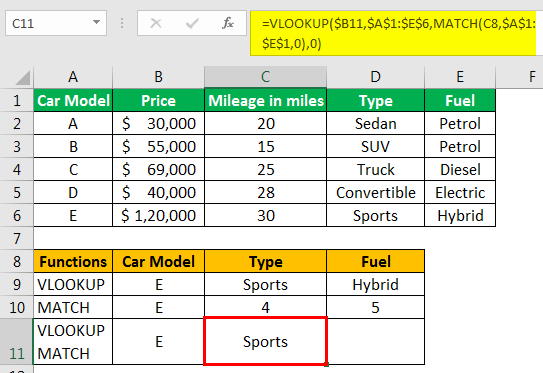Image resolution: width=543 pixels, height=373 pixels.
Task: Click the Convertible type cell
Action: pyautogui.click(x=376, y=192)
